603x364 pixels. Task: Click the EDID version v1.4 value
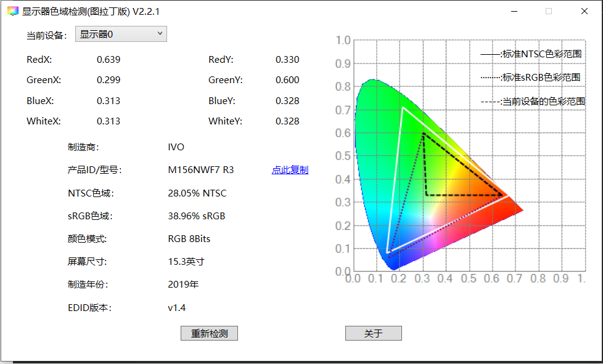(x=177, y=307)
